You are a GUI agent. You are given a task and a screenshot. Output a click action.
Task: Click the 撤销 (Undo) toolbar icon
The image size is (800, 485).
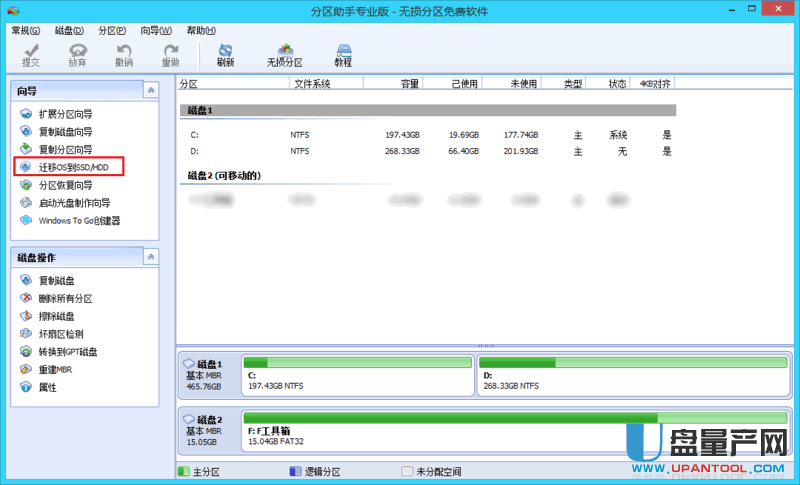[x=124, y=54]
